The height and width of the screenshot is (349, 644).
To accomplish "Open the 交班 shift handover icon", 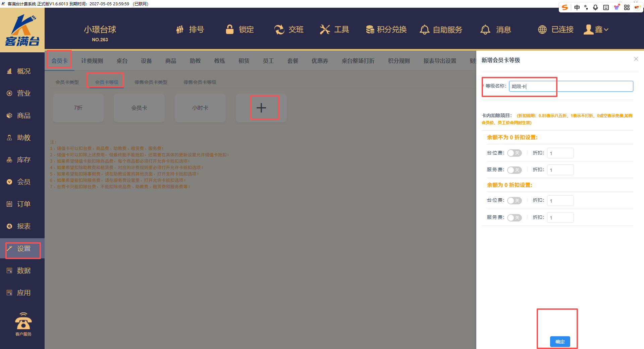I will click(x=279, y=30).
